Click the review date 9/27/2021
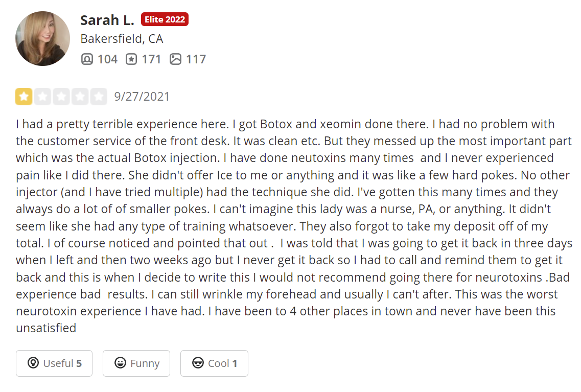 click(x=142, y=97)
